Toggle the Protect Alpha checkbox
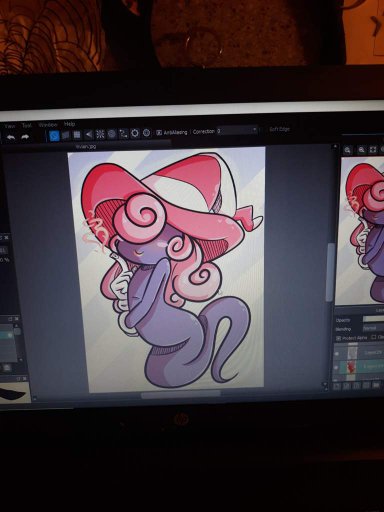Screen dimensions: 384x512 click(339, 338)
